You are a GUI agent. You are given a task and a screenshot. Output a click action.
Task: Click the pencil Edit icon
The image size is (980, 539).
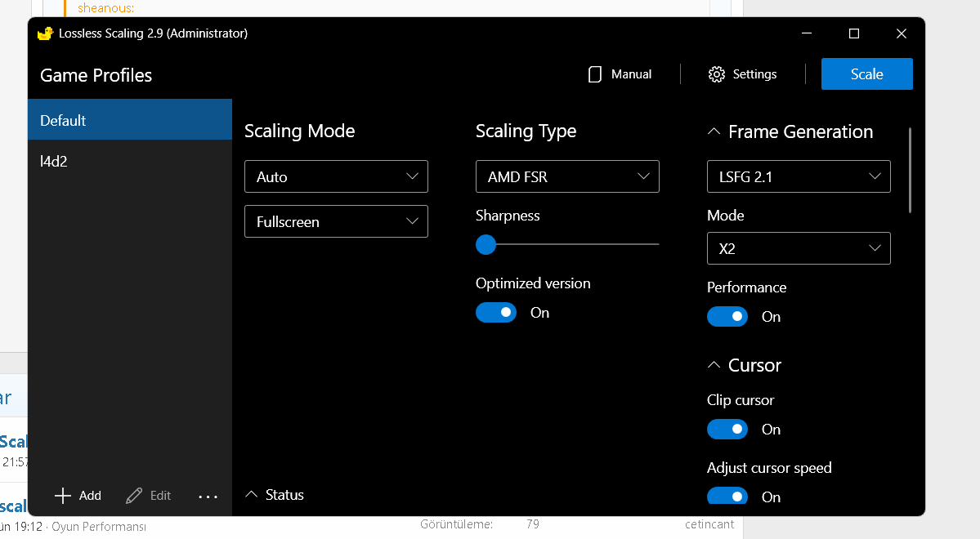pos(135,496)
